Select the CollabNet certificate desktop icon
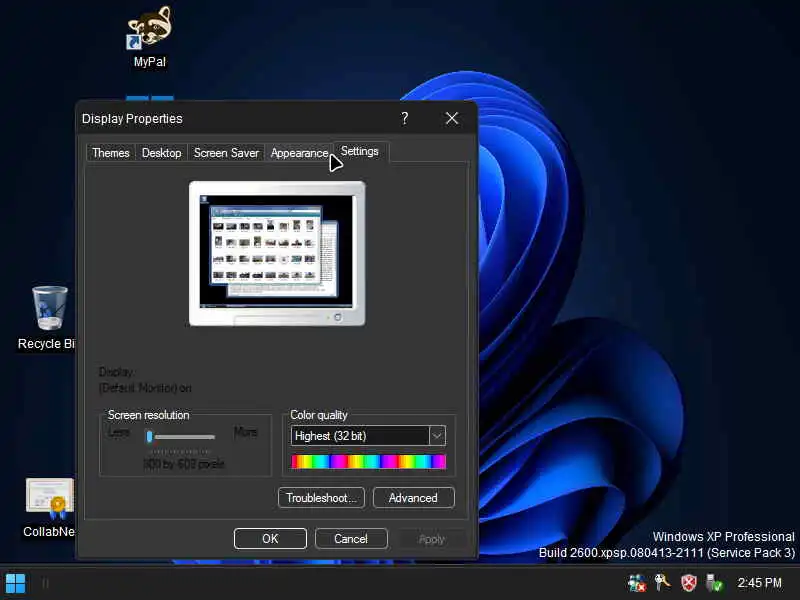The width and height of the screenshot is (800, 600). (50, 497)
